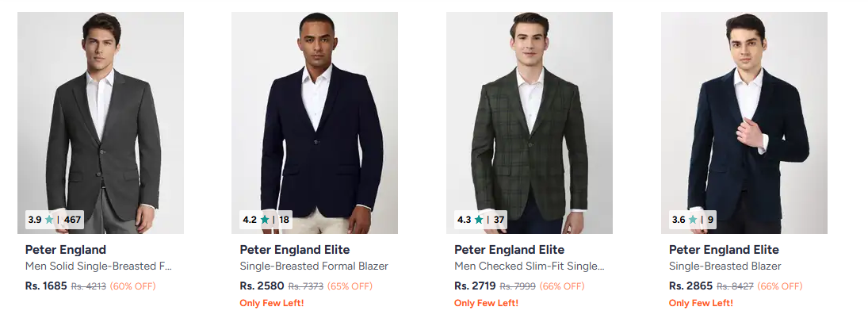Screen dimensions: 868x326
Task: Click the Rs. 2865 price
Action: 690,286
